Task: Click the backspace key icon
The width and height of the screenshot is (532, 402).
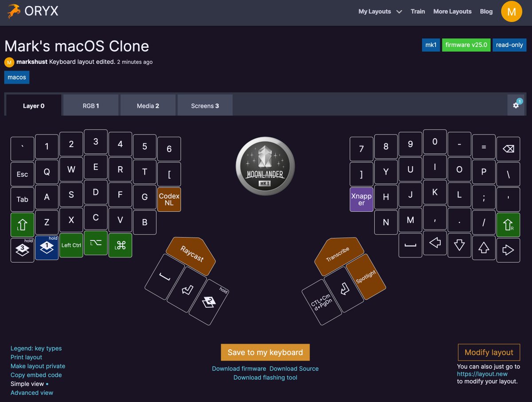Action: click(508, 148)
